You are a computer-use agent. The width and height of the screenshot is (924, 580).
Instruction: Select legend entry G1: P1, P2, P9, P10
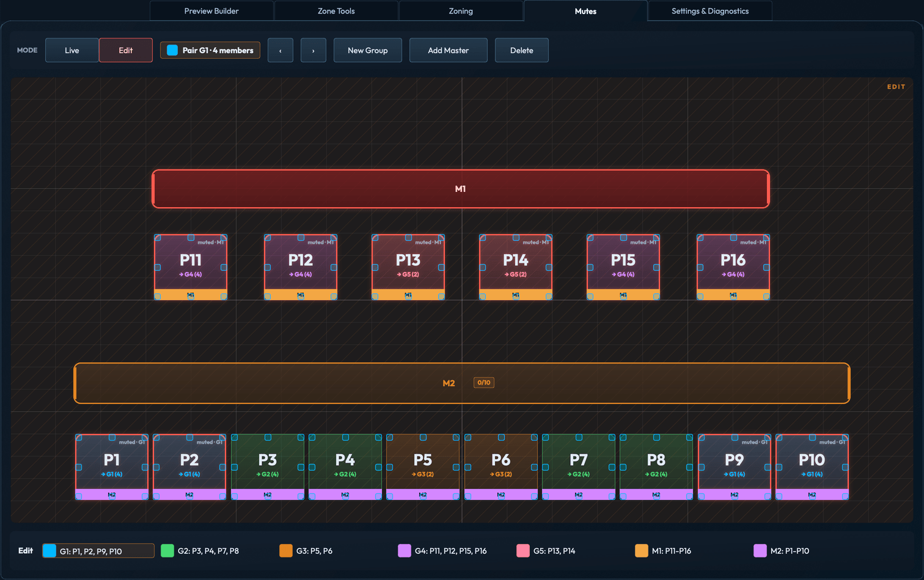(x=98, y=551)
